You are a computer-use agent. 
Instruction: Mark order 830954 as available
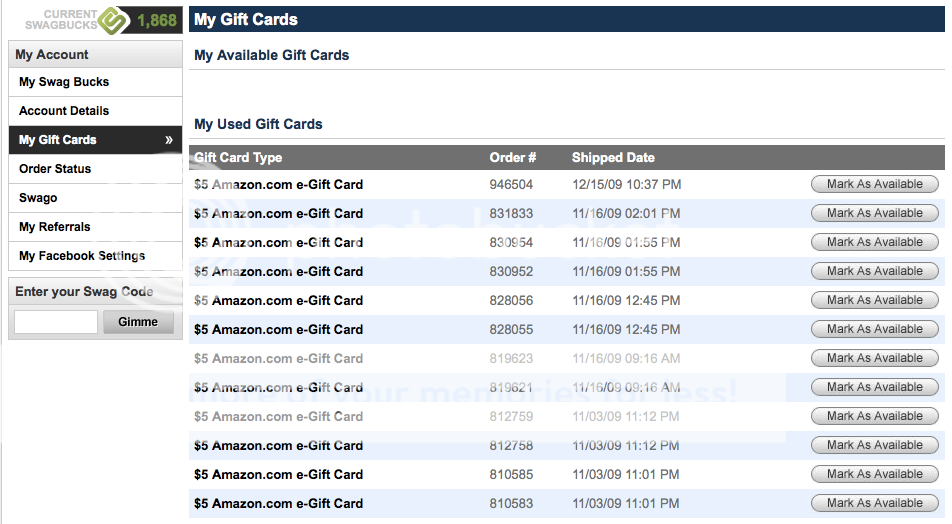874,242
